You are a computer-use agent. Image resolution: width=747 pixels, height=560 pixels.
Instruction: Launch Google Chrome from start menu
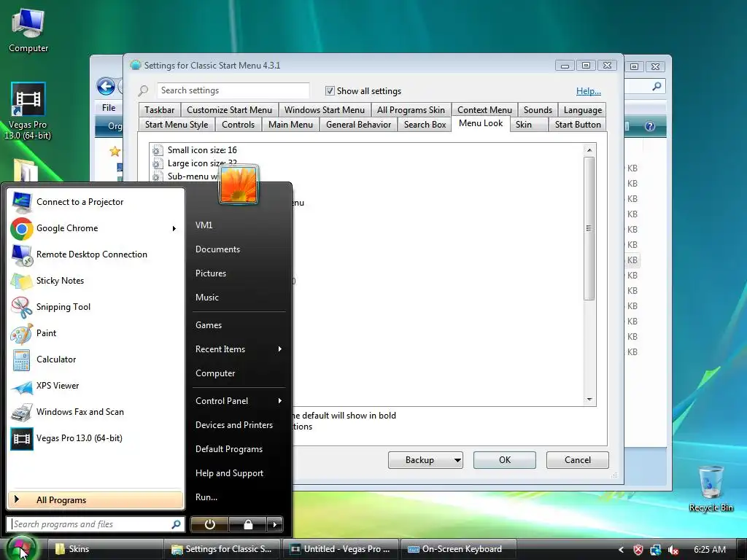96,228
